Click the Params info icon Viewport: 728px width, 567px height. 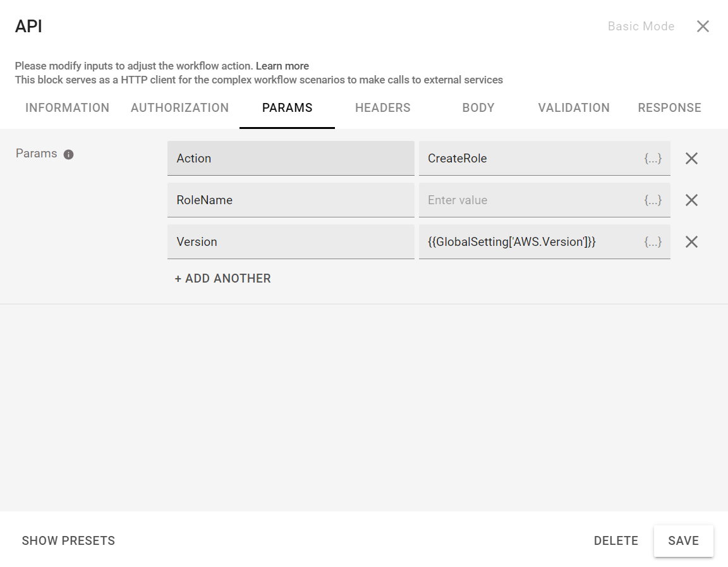(x=69, y=154)
